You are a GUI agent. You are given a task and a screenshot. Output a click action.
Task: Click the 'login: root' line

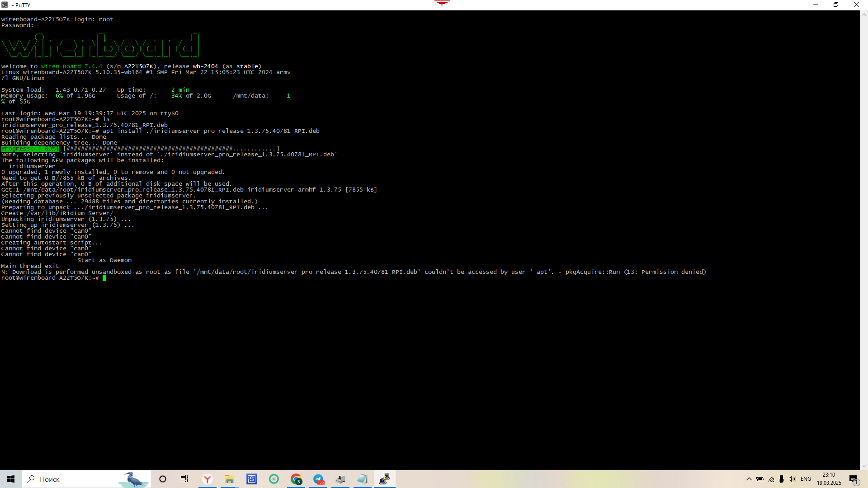[x=57, y=19]
